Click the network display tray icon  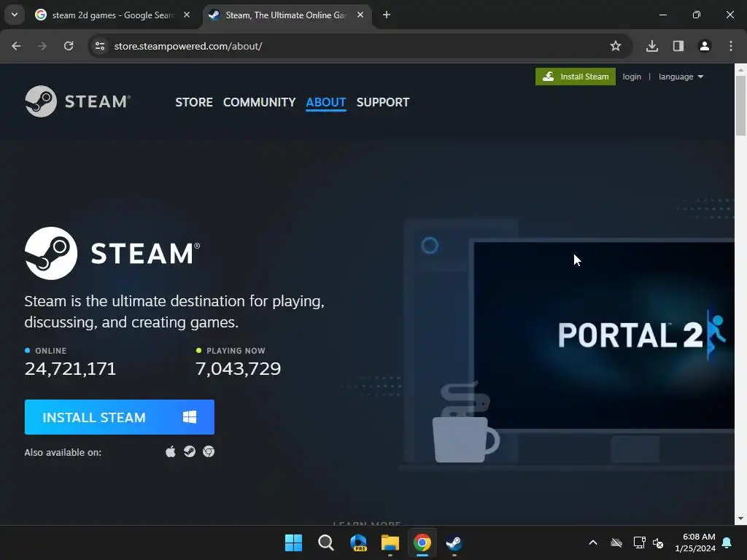tap(639, 542)
